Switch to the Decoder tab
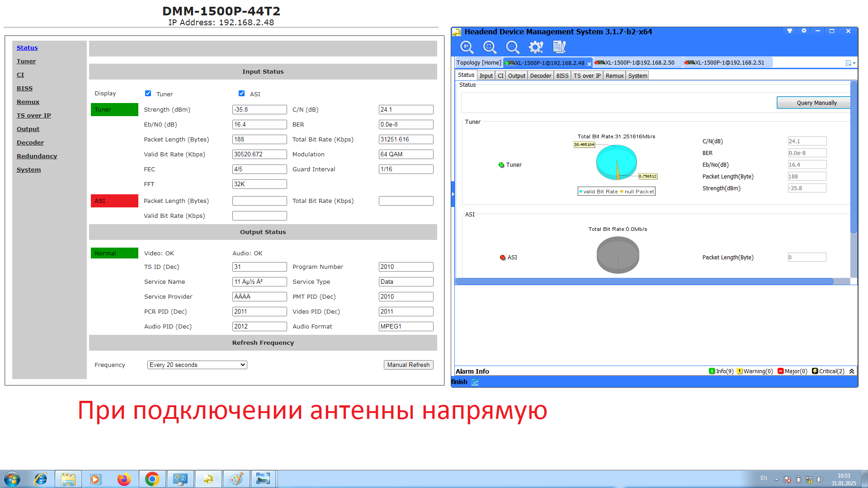 pyautogui.click(x=540, y=76)
